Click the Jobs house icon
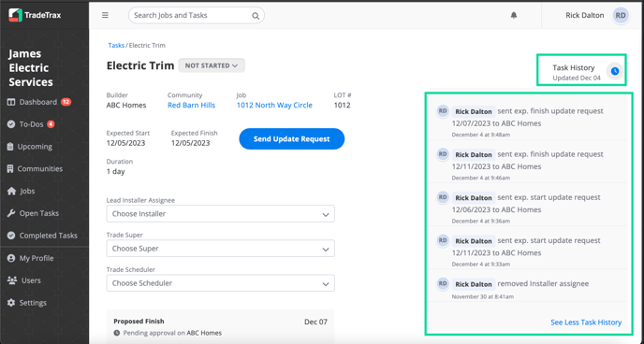Screen dimensions: 644x344 tap(11, 191)
